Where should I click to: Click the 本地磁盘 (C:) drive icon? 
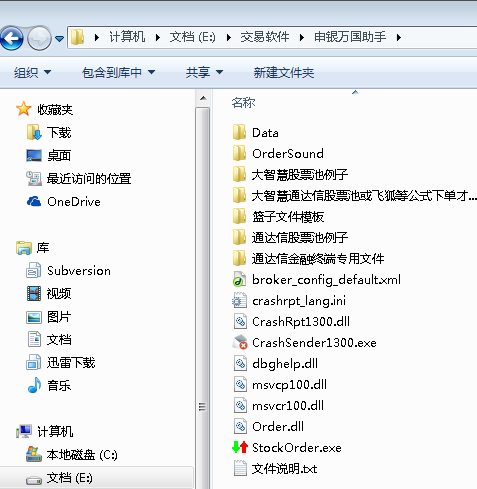point(34,454)
